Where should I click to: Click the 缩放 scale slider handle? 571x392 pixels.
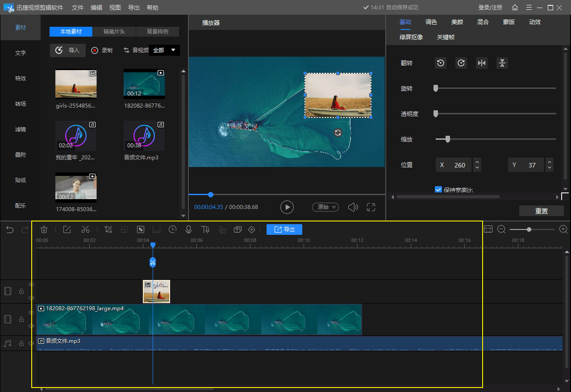click(x=447, y=139)
